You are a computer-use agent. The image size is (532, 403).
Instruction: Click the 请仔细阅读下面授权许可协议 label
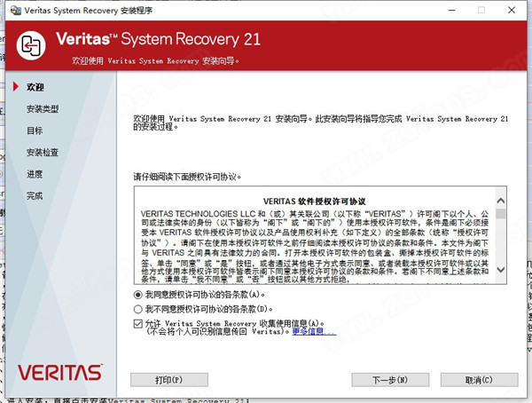[x=187, y=177]
